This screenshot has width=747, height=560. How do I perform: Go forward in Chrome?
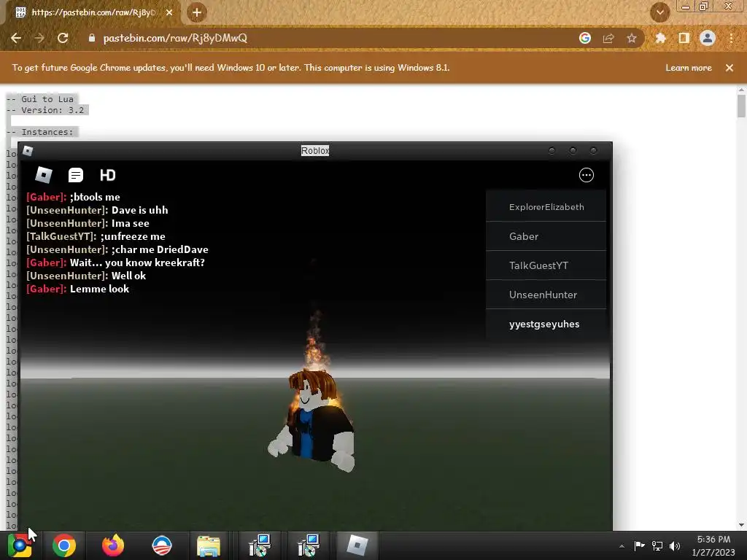[x=39, y=38]
